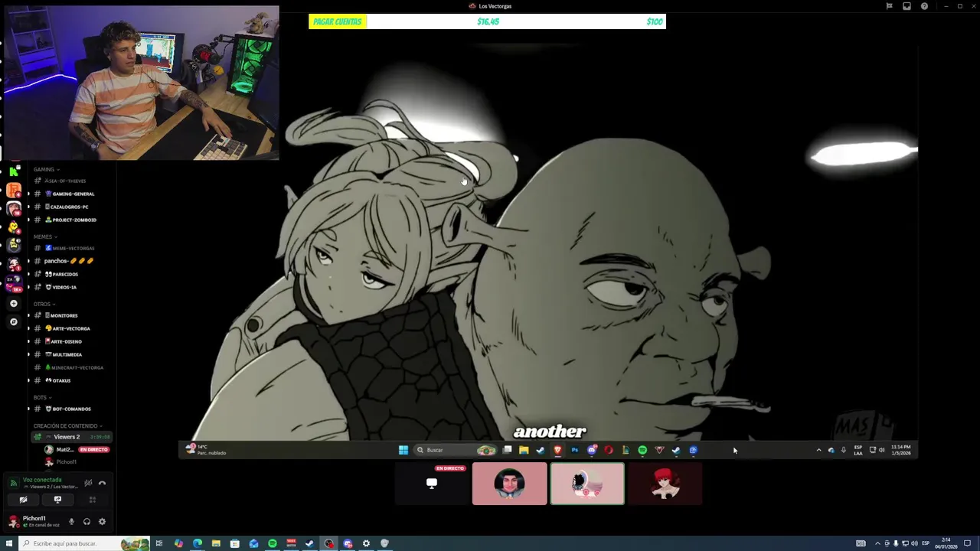Open the bot-comandos channel
The image size is (980, 551).
click(x=68, y=409)
